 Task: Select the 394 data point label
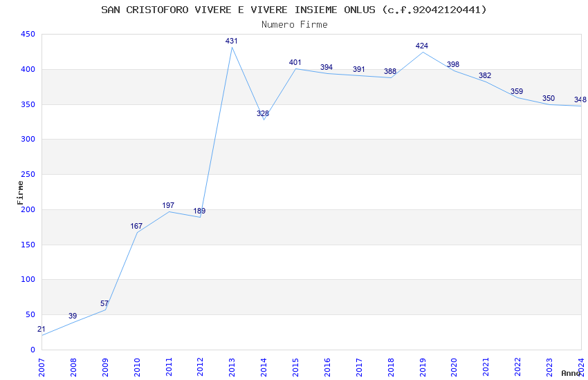327,67
